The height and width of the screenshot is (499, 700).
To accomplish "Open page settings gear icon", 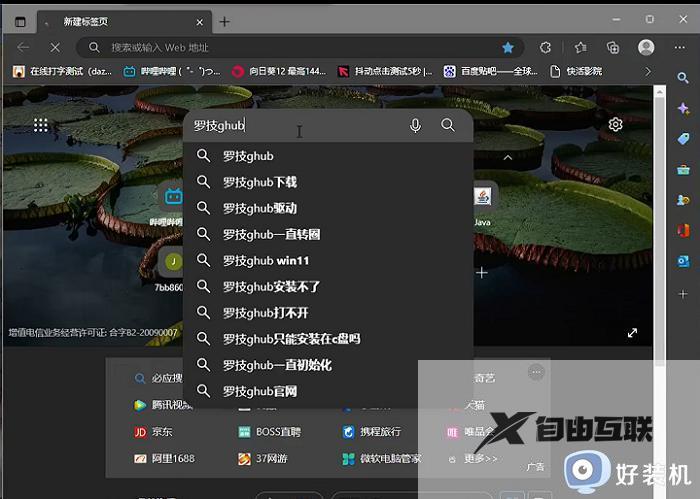I will coord(615,124).
